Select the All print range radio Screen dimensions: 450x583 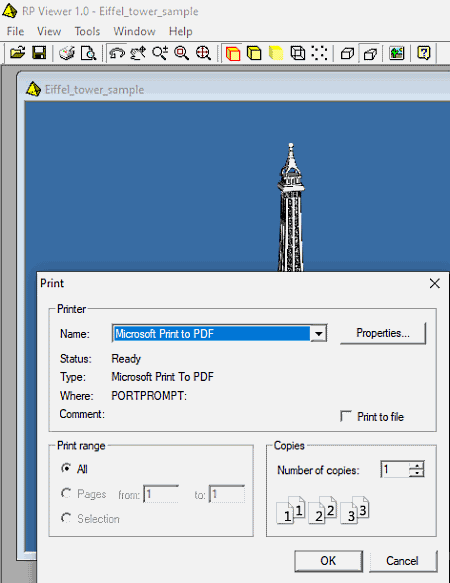coord(66,468)
